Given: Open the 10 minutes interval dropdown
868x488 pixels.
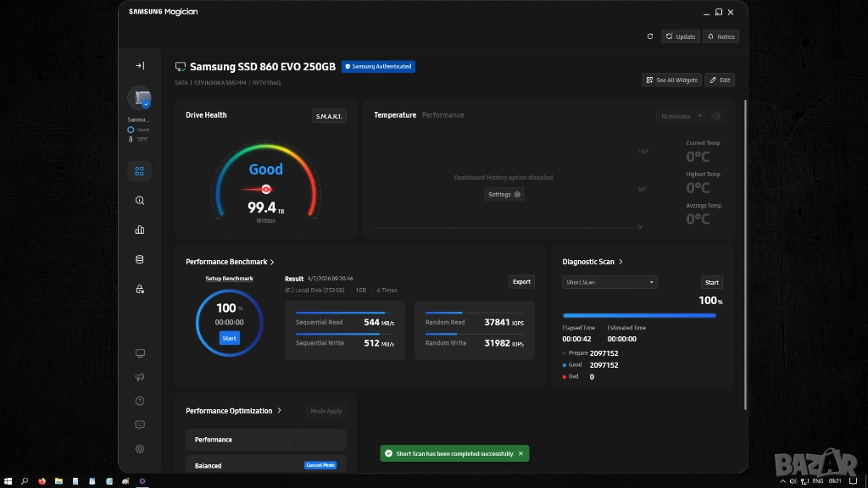Looking at the screenshot, I should [681, 116].
